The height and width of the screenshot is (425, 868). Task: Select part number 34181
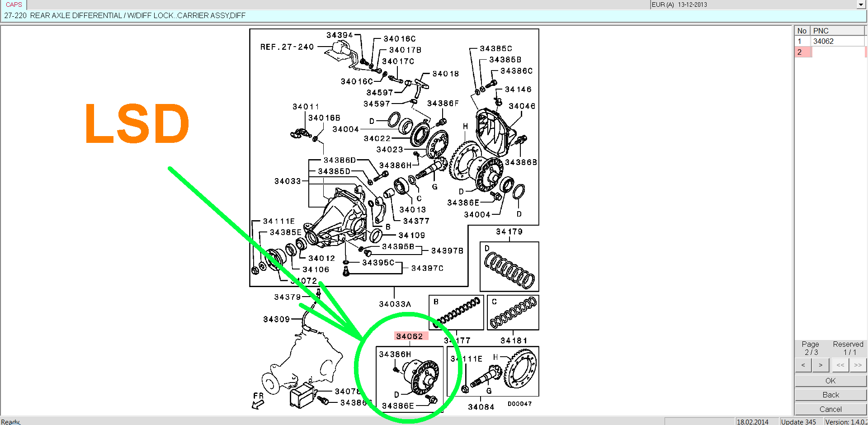click(514, 340)
